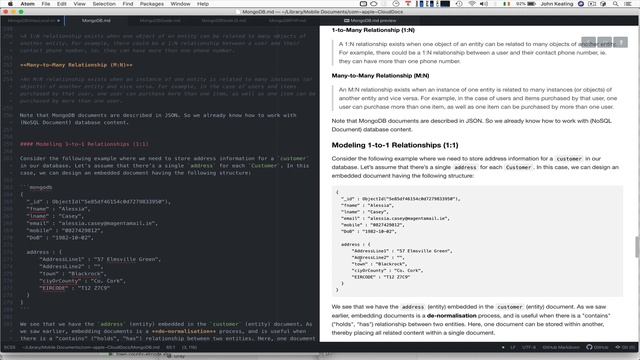Click the GitHub Markdown grammar selector
Screen dimensions: 640x360
[561, 347]
